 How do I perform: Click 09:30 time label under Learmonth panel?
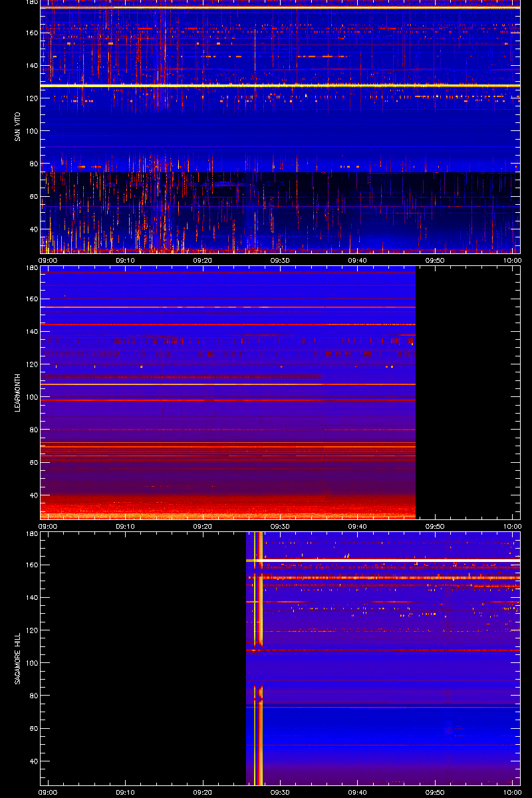coord(280,526)
